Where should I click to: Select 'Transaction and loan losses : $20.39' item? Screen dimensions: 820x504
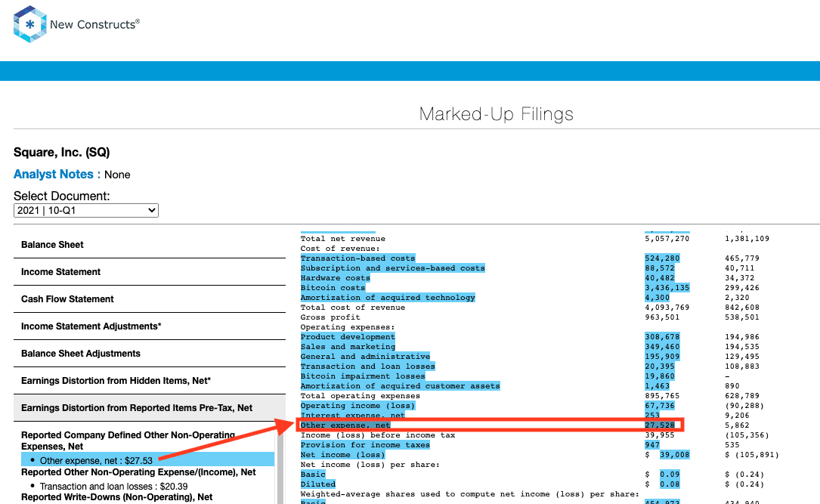click(x=113, y=486)
